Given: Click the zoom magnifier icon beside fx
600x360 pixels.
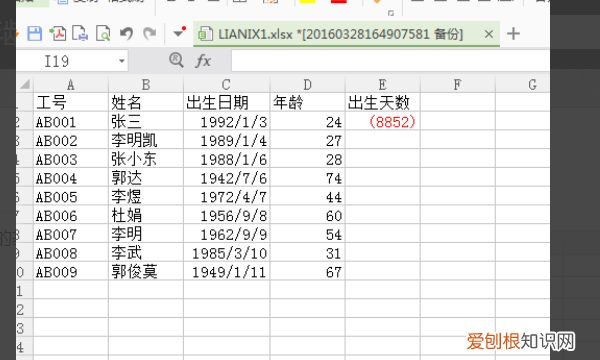Looking at the screenshot, I should coord(176,60).
